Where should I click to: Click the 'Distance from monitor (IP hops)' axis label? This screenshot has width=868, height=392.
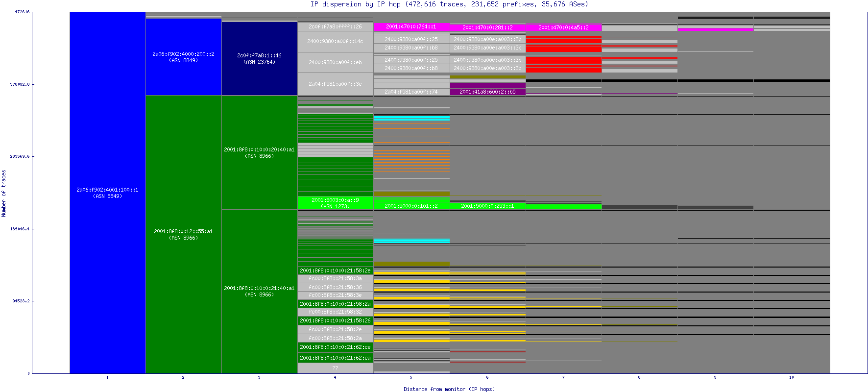449,389
